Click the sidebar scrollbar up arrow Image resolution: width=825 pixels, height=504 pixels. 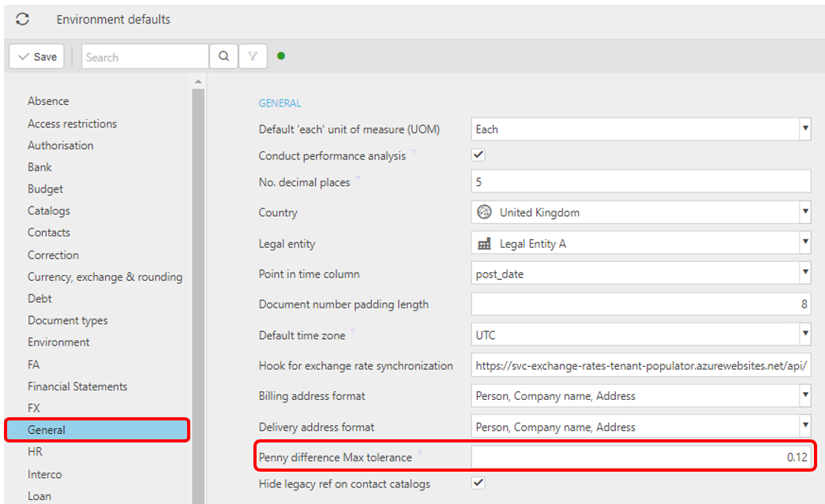pos(198,81)
